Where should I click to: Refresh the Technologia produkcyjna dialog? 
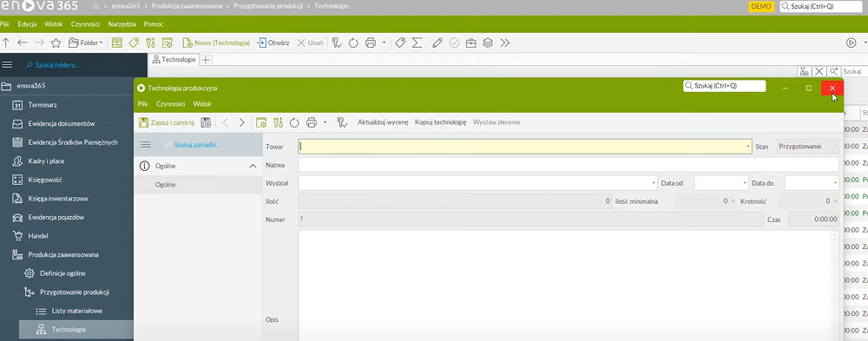pyautogui.click(x=294, y=122)
